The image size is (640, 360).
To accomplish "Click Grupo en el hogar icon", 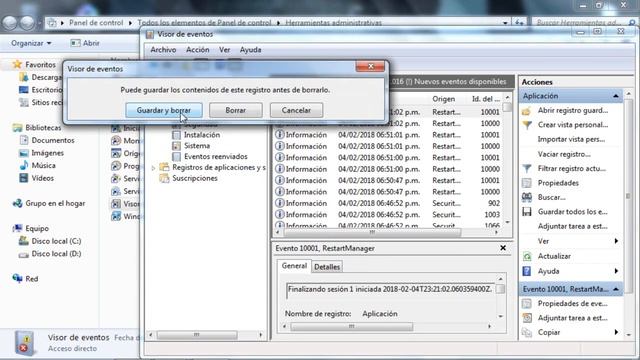I will click(17, 203).
